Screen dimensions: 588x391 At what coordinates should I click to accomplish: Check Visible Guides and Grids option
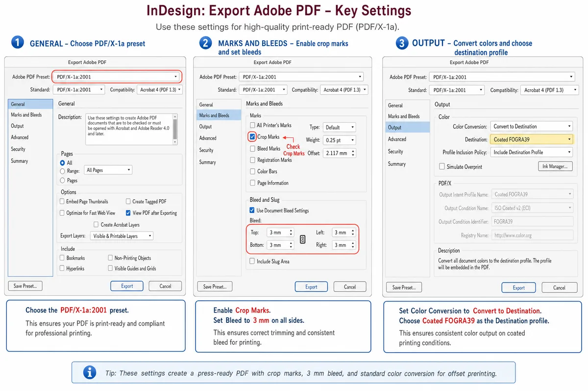[110, 268]
